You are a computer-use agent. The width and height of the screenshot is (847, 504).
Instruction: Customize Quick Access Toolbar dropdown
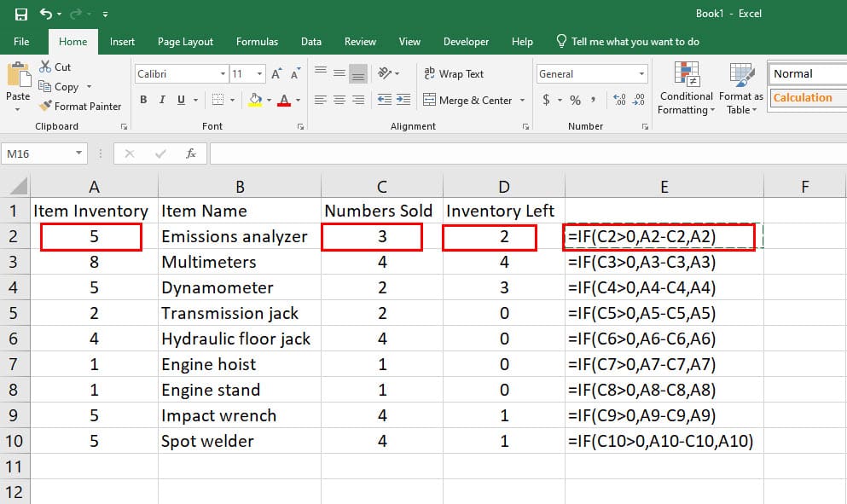coord(105,14)
